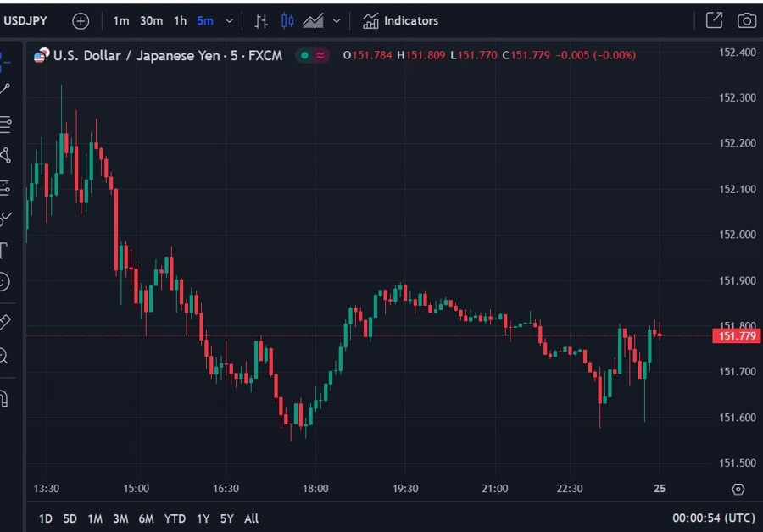Add symbol with the plus circle icon
Viewport: 763px width, 532px height.
pyautogui.click(x=81, y=21)
